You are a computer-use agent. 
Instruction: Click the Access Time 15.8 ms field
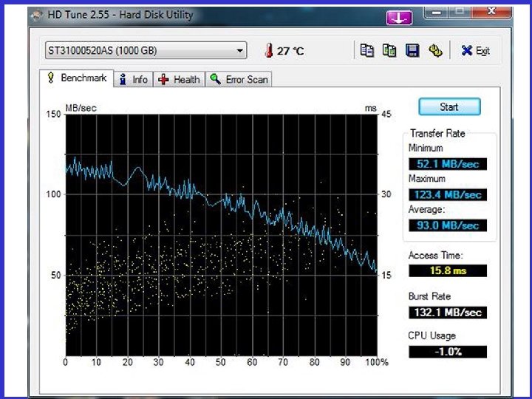(x=448, y=270)
